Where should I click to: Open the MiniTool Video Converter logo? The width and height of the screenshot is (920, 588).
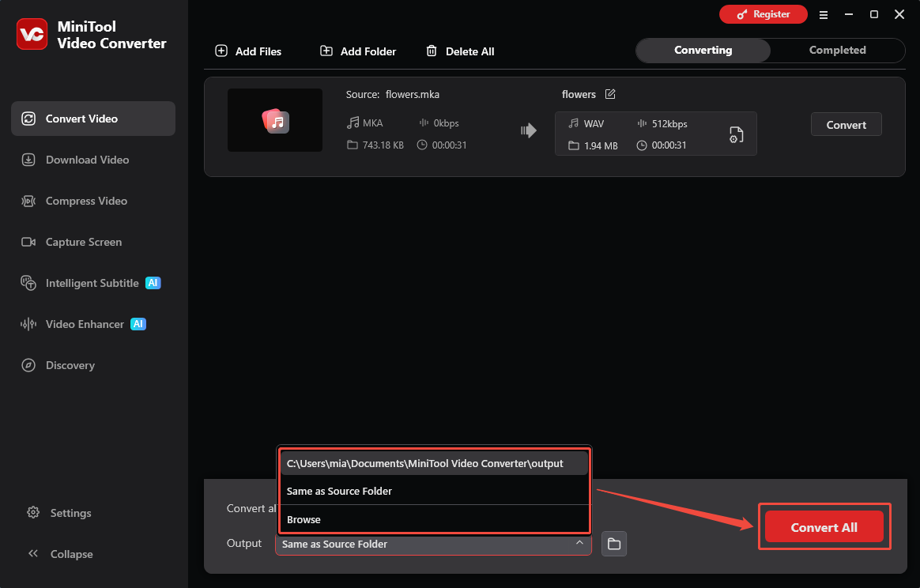pyautogui.click(x=32, y=34)
